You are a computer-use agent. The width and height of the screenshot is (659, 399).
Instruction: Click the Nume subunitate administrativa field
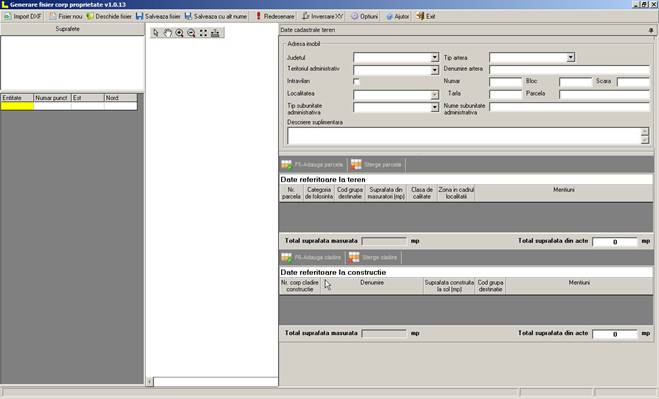569,107
